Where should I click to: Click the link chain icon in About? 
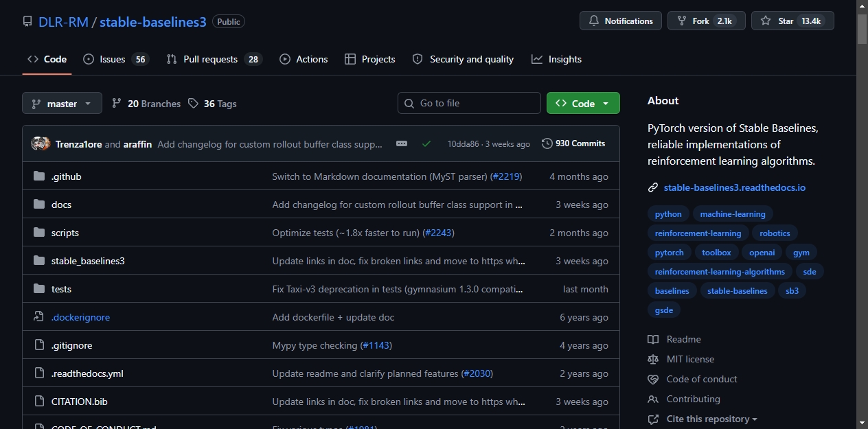(653, 187)
